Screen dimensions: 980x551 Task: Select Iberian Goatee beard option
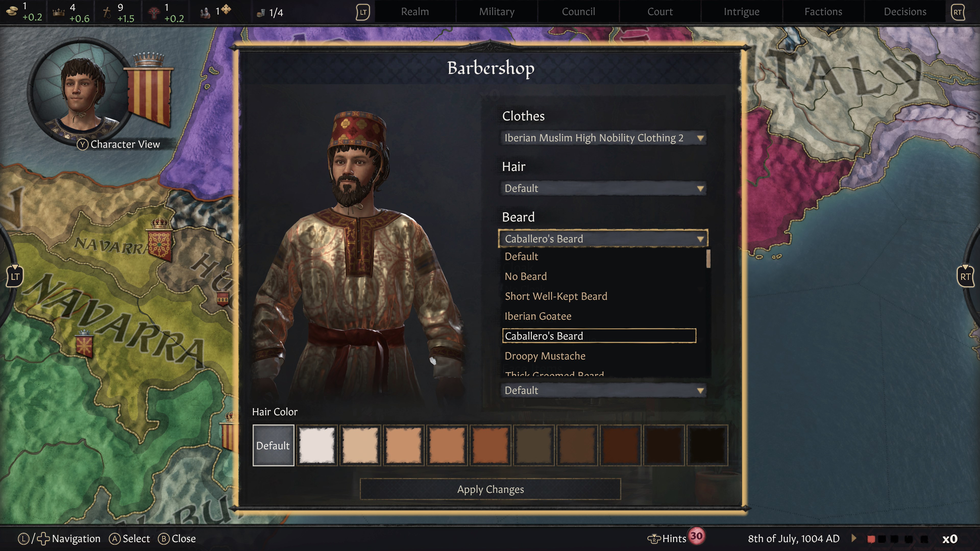(x=538, y=316)
